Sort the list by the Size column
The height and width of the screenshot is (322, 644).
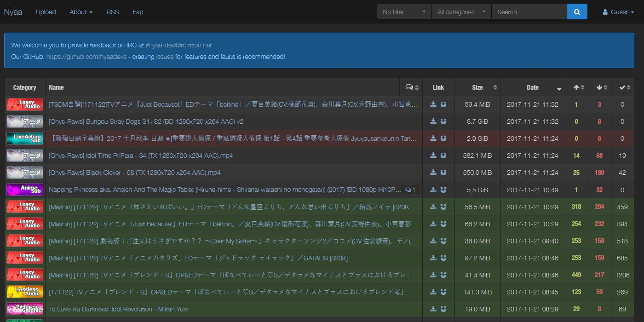477,87
